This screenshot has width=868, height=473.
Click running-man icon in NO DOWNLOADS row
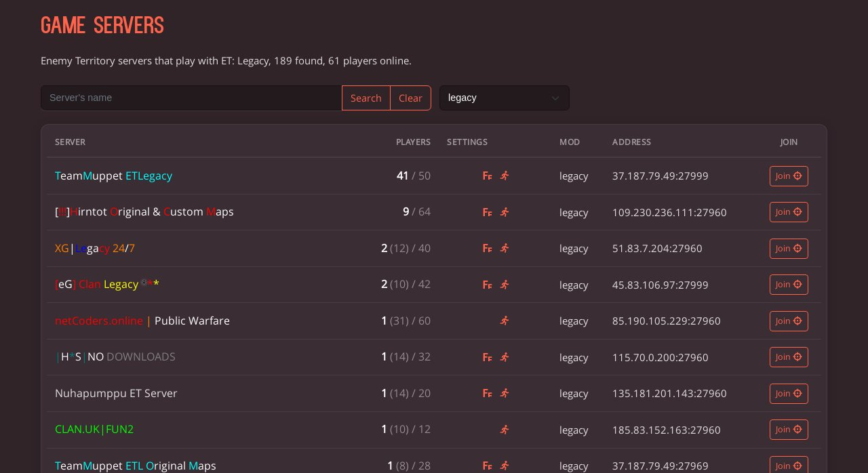pyautogui.click(x=505, y=357)
